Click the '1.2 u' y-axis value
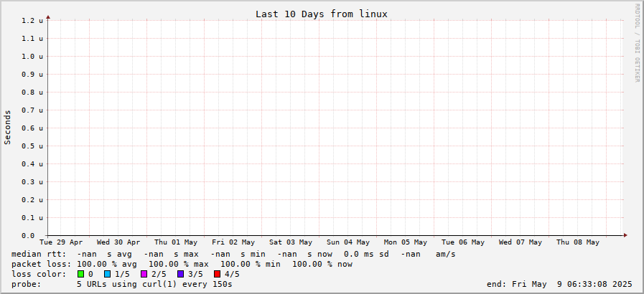The image size is (644, 294). coord(32,21)
